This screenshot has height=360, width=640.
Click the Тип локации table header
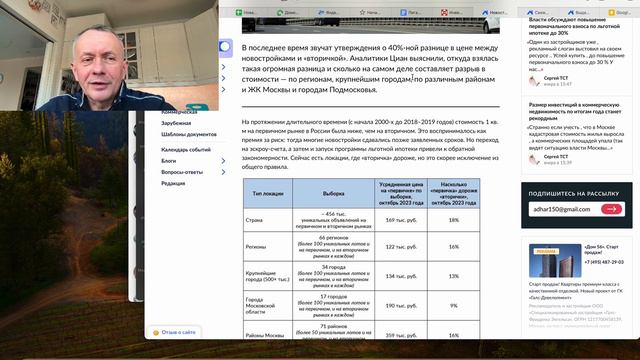pos(268,193)
